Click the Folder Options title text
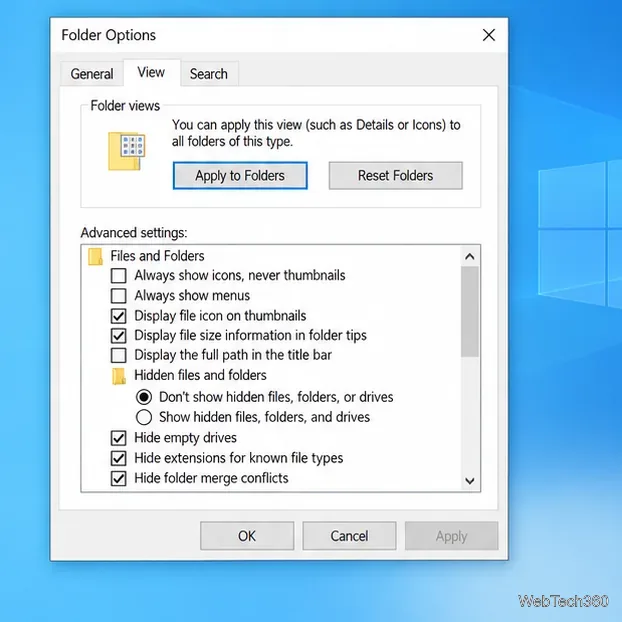This screenshot has height=622, width=622. click(108, 35)
